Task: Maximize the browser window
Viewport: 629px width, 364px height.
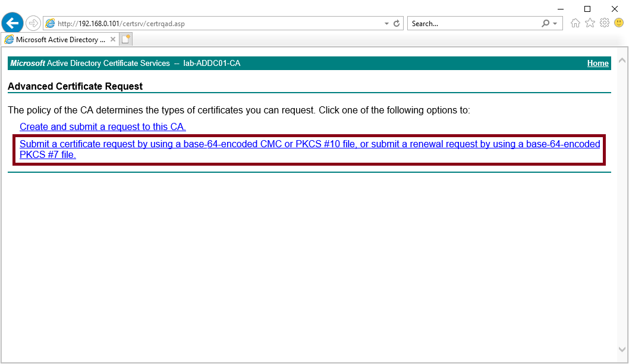Action: [587, 9]
